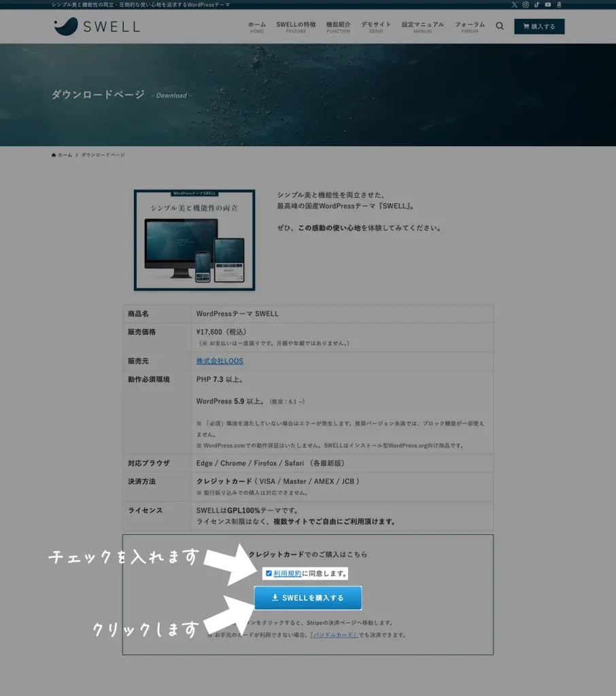Click the 購入する cart button in header

click(x=539, y=27)
